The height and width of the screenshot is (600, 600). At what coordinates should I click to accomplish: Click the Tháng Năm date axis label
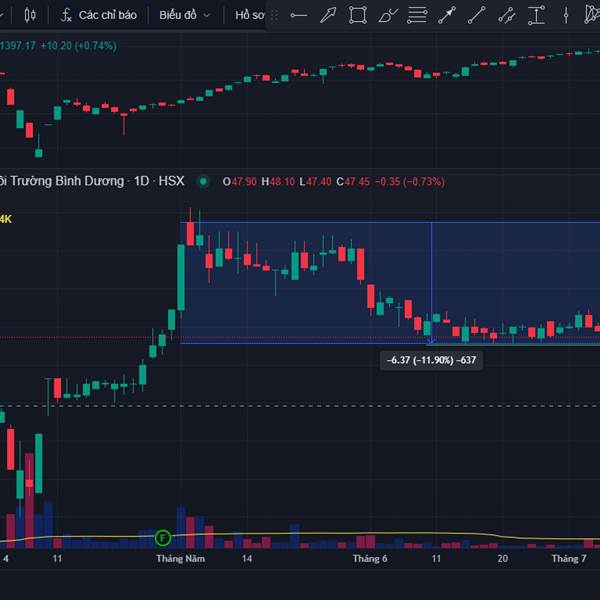181,559
